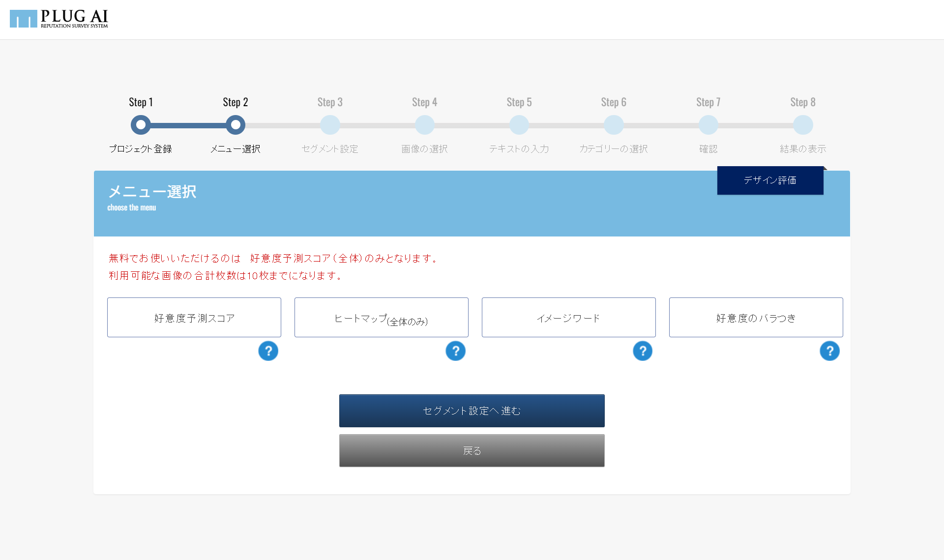Open help icon under 好意度のバラつき option
Screen dimensions: 944x560
829,351
